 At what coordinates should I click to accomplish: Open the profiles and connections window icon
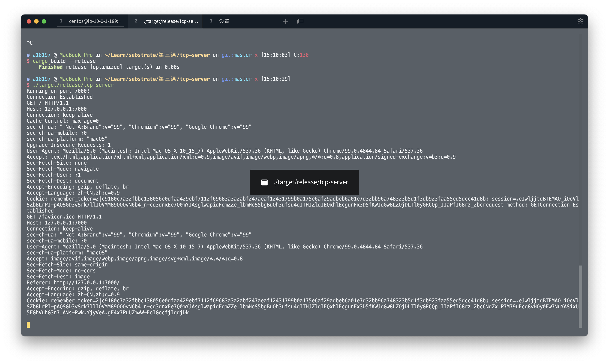click(x=300, y=21)
